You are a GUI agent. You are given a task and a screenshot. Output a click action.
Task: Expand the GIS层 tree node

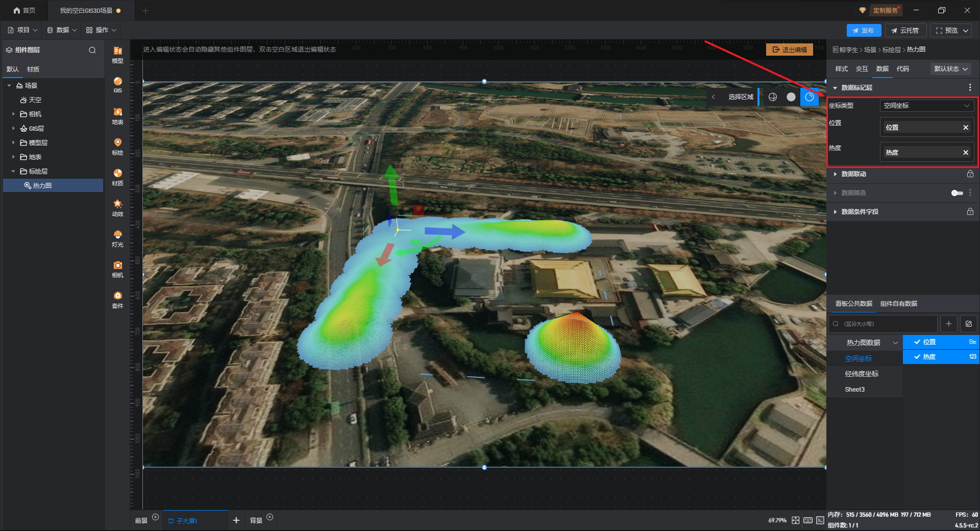(13, 129)
